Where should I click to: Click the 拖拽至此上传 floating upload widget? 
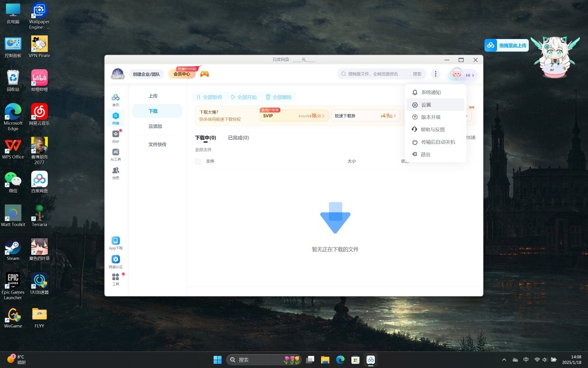click(x=507, y=45)
